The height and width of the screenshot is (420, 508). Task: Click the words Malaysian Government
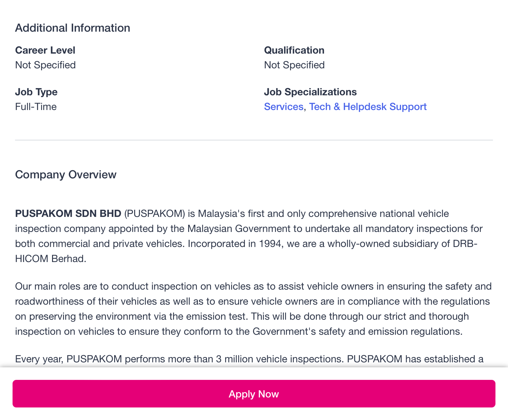(x=239, y=228)
